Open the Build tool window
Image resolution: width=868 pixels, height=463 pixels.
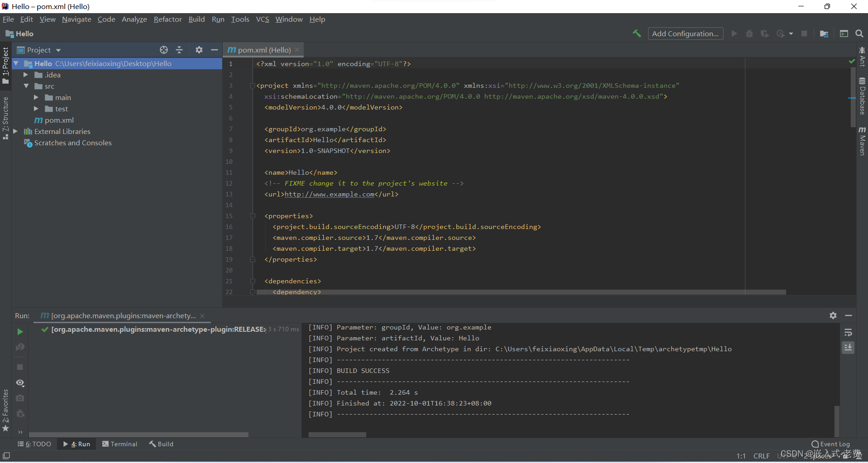pos(161,444)
